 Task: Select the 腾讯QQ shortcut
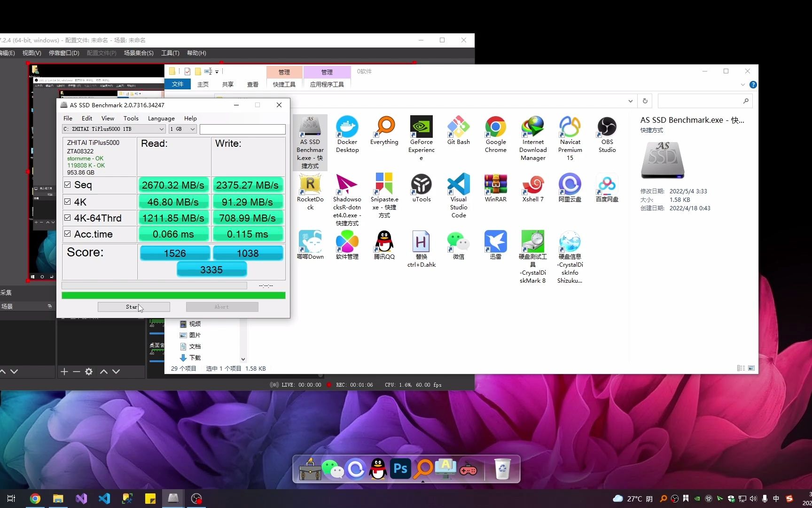tap(384, 246)
